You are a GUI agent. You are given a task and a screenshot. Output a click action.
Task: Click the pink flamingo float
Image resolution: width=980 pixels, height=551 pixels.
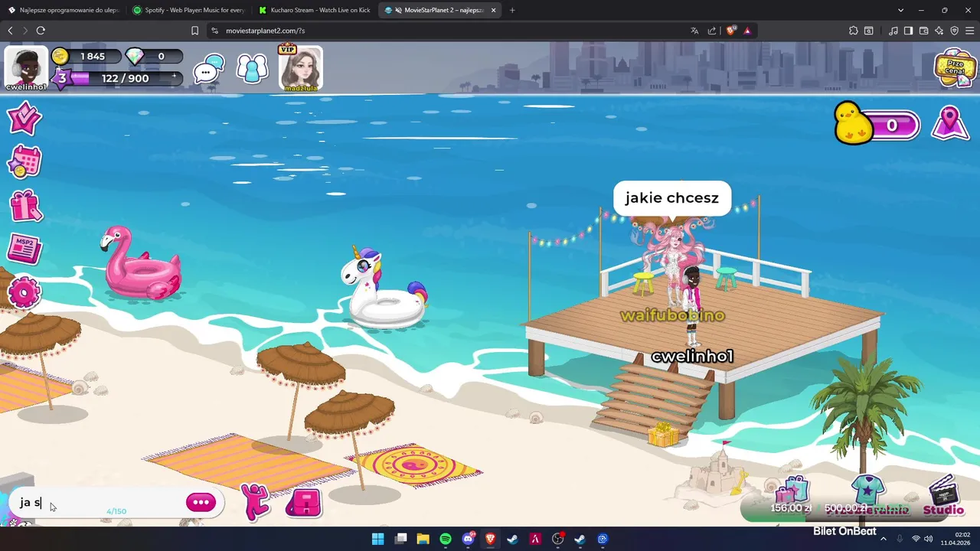(141, 262)
